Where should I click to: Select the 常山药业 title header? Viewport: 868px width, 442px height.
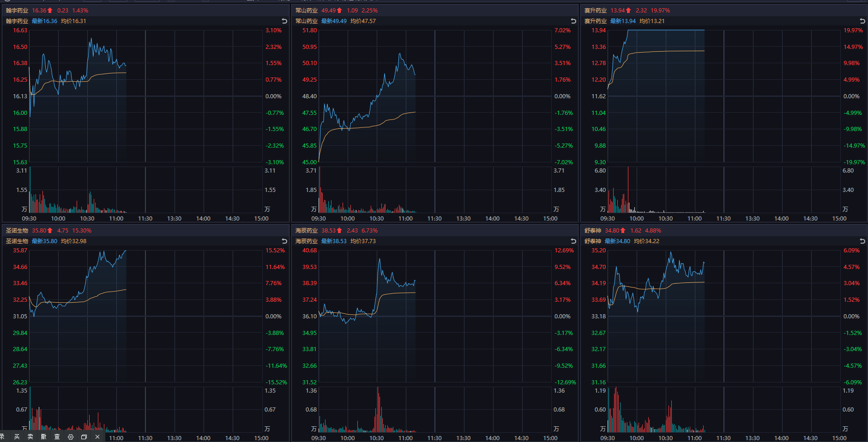pyautogui.click(x=307, y=11)
